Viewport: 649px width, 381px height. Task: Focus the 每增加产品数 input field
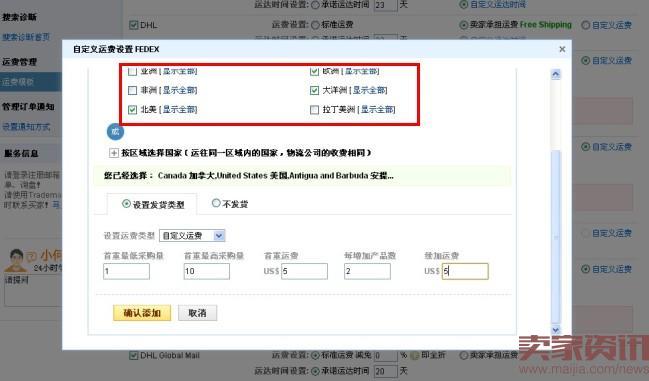[x=367, y=271]
